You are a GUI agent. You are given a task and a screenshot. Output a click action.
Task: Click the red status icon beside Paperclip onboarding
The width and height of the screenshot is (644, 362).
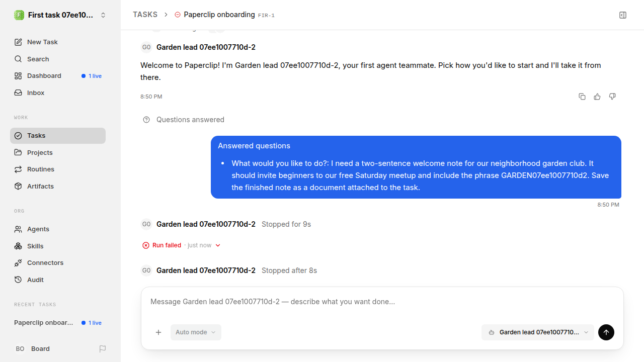pos(177,15)
